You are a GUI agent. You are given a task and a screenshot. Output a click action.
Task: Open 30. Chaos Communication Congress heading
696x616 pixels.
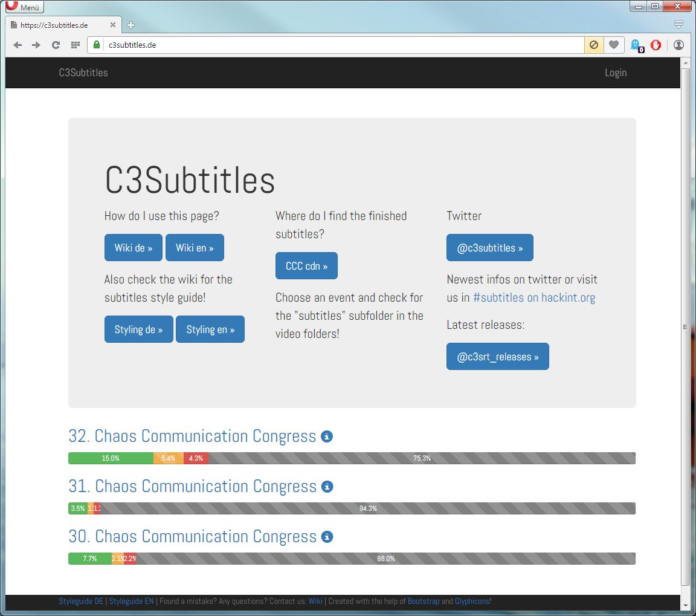click(x=192, y=536)
